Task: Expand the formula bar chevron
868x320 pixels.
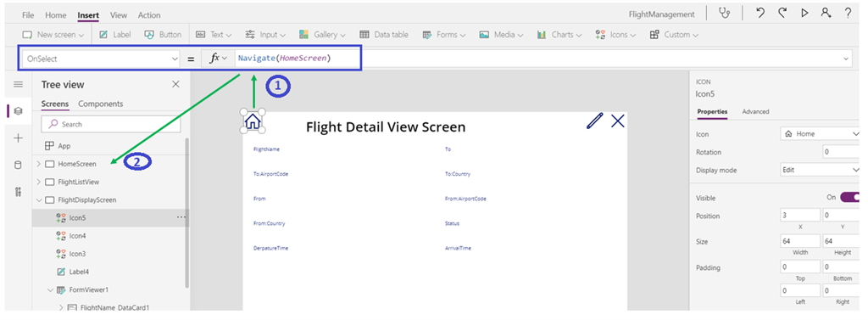Action: (x=847, y=59)
